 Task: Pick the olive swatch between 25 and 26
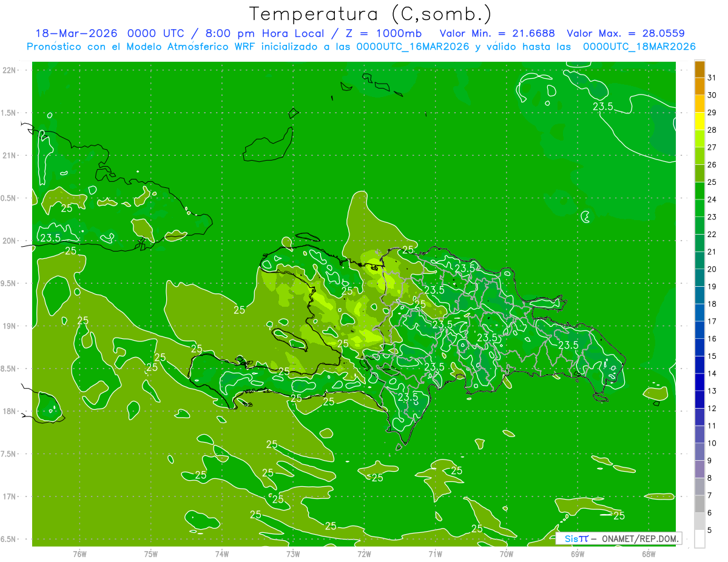[x=699, y=173]
